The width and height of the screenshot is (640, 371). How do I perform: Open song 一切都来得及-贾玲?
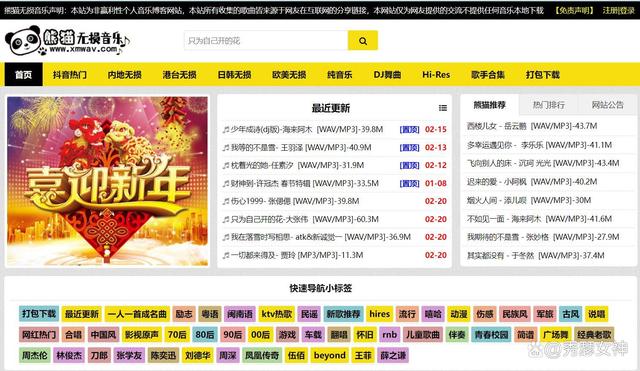pos(297,255)
